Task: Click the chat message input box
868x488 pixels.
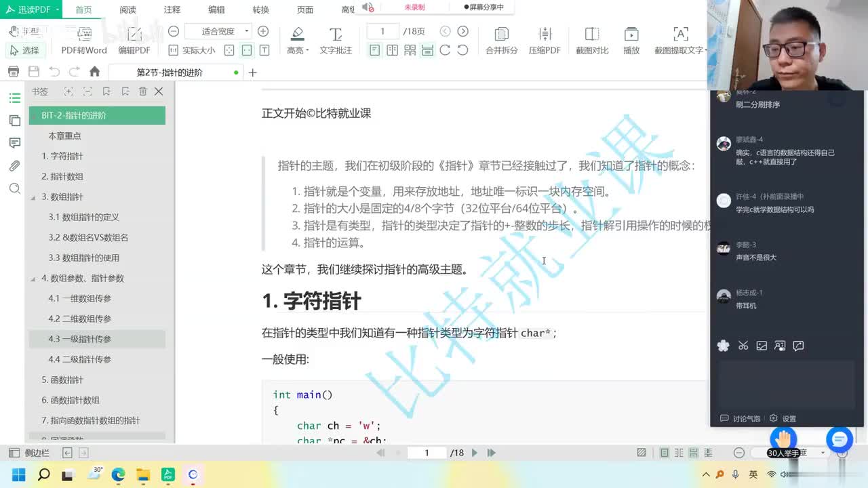Action: coord(787,384)
